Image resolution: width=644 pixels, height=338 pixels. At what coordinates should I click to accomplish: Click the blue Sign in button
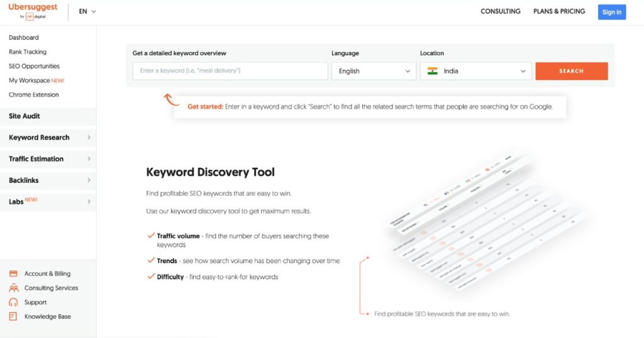tap(611, 12)
